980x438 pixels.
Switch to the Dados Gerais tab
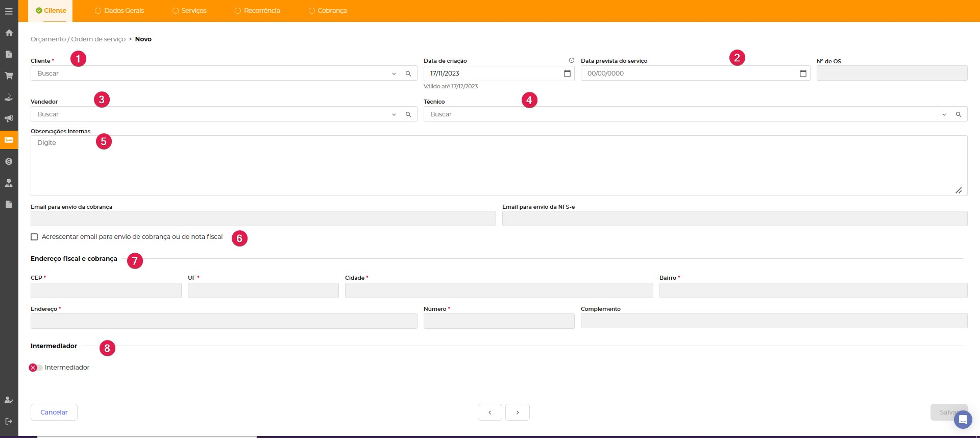(119, 11)
